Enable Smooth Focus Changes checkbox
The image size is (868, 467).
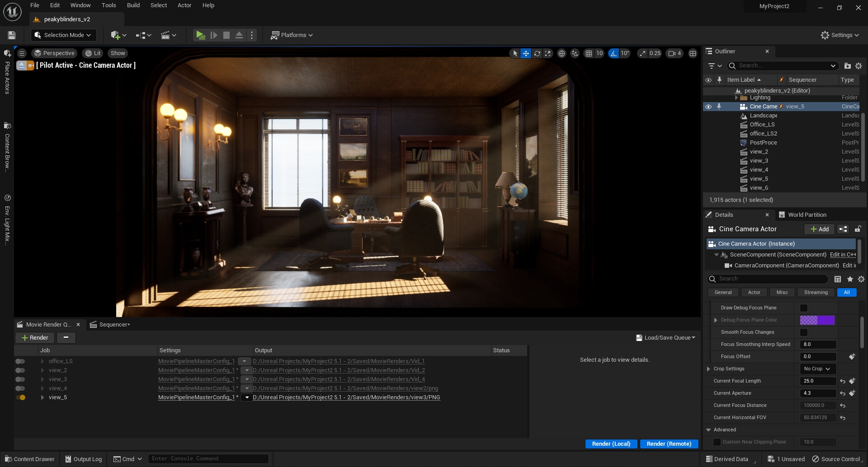pyautogui.click(x=804, y=332)
